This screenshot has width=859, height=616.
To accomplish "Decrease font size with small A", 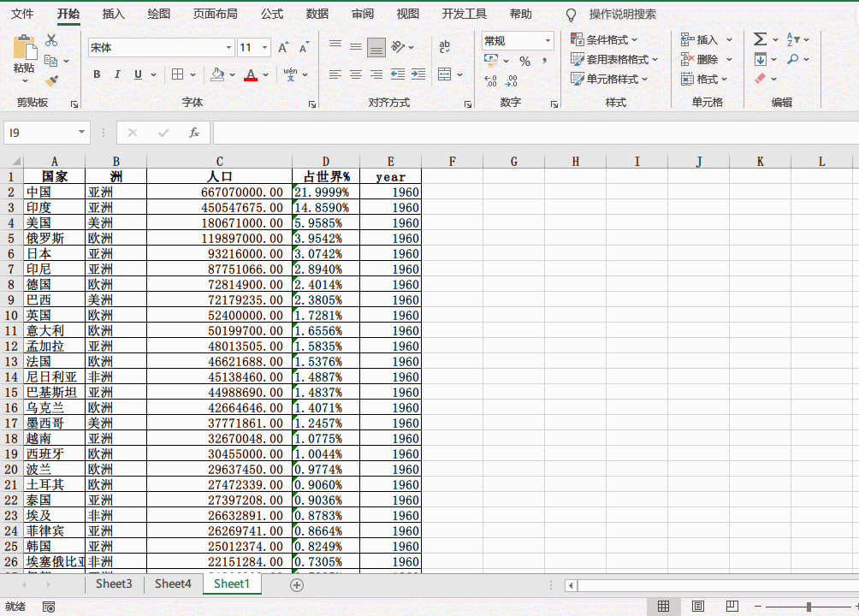I will click(x=304, y=48).
